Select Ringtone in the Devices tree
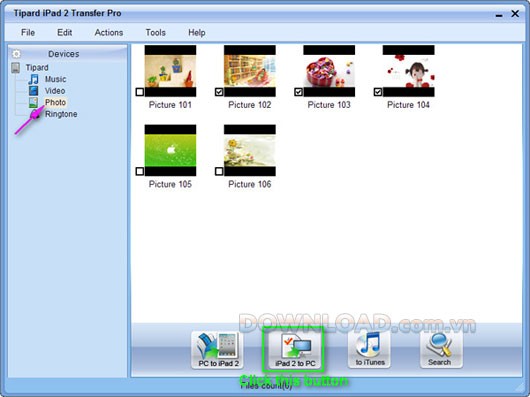The width and height of the screenshot is (530, 397). point(61,114)
